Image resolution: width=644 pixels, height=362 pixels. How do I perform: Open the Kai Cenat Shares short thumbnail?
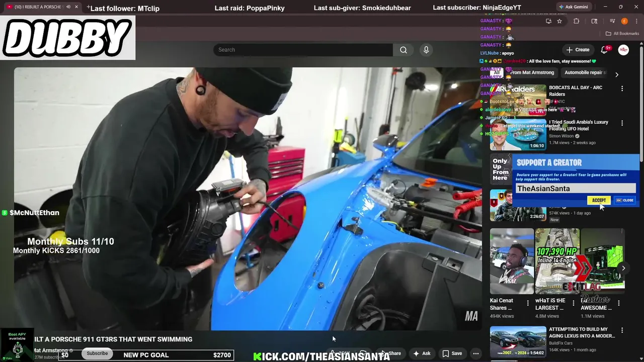512,261
